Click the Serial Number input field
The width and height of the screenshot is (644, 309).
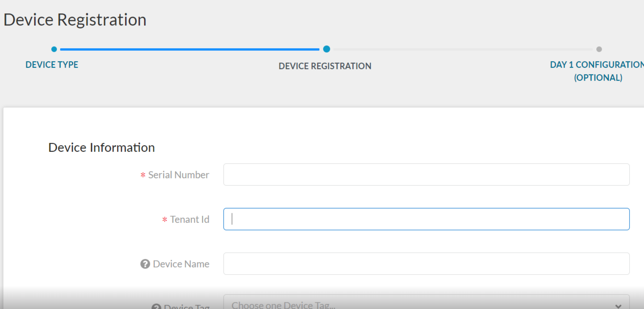tap(426, 175)
